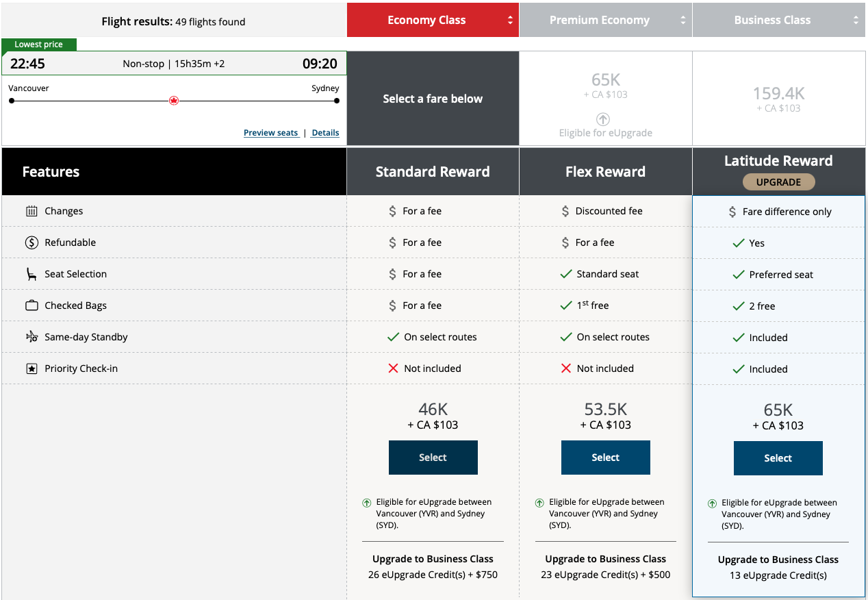Click the suitcase icon beside Checked Bags
Screen dimensions: 868x600
tap(31, 305)
